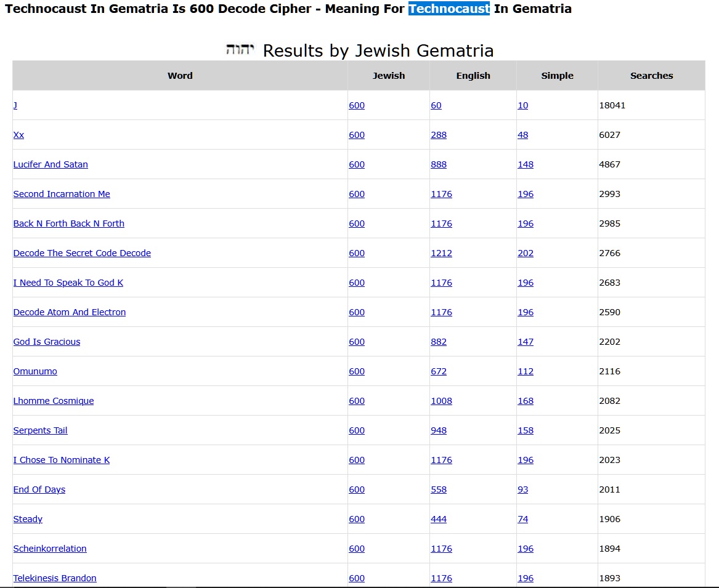Viewport: 719px width, 588px height.
Task: Click searches count 2993
Action: tap(609, 194)
